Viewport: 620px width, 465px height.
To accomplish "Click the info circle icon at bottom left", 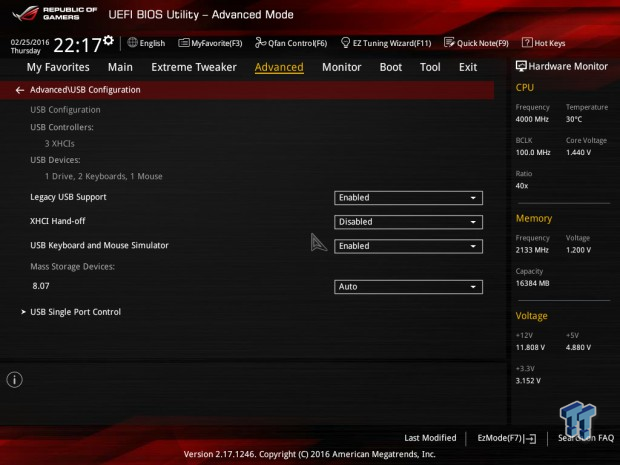I will [15, 380].
